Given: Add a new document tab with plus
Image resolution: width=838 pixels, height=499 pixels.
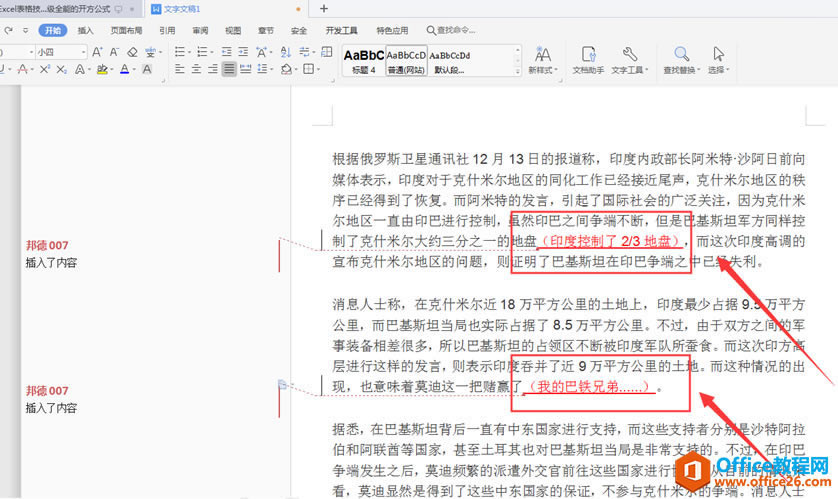Looking at the screenshot, I should coord(323,9).
